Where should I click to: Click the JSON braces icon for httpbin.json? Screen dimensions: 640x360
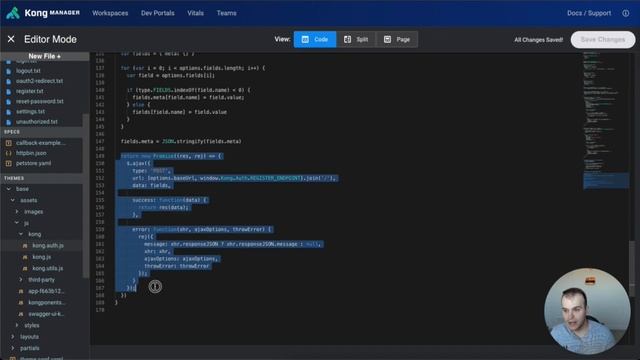pyautogui.click(x=9, y=153)
